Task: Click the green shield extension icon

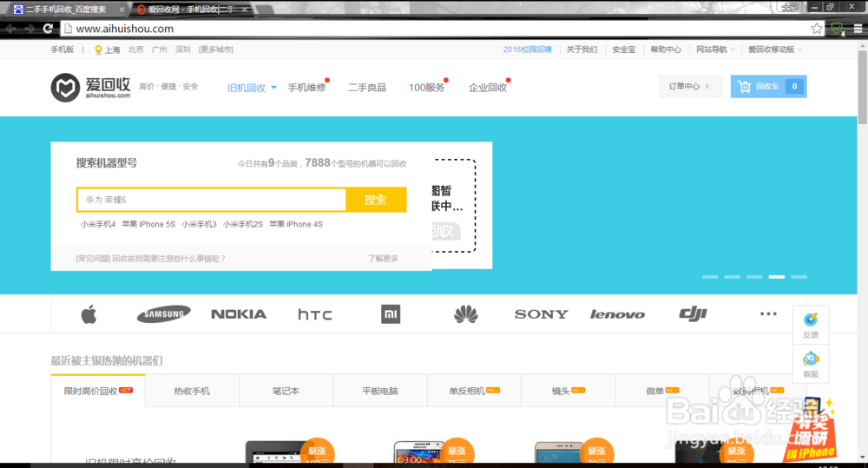Action: (838, 29)
